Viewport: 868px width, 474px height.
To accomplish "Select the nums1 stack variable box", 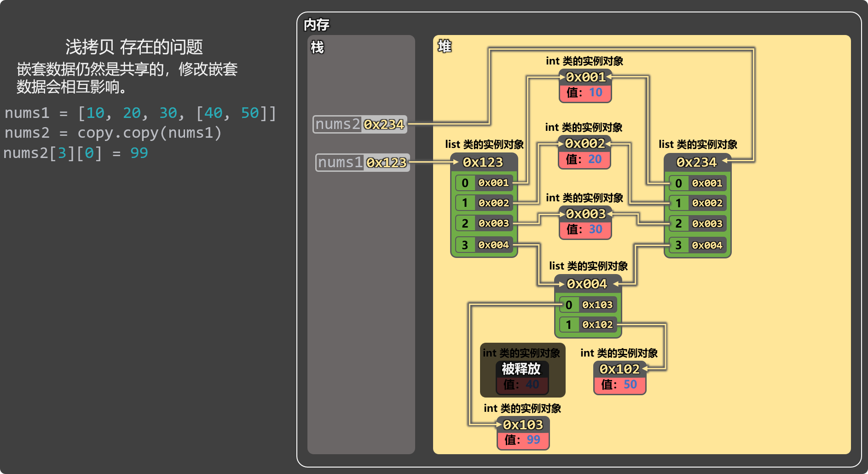I will point(363,162).
